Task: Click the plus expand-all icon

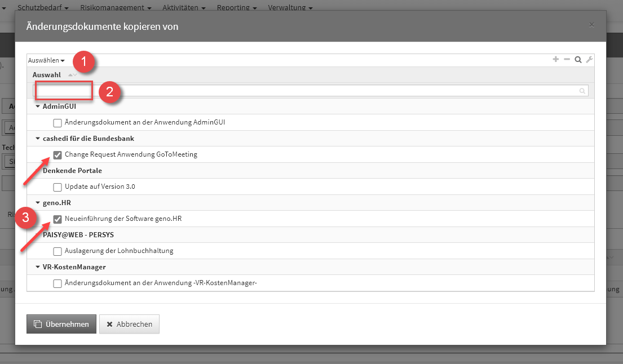Action: (555, 59)
